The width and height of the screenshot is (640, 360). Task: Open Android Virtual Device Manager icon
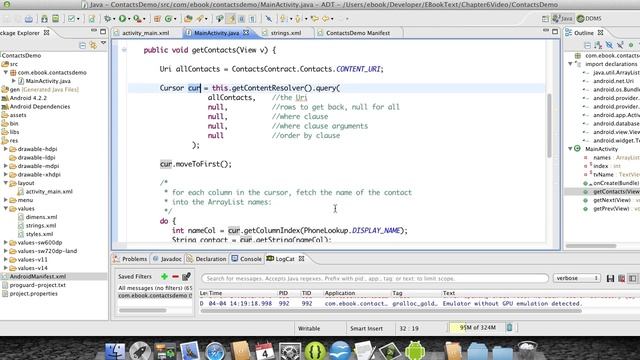click(x=56, y=19)
